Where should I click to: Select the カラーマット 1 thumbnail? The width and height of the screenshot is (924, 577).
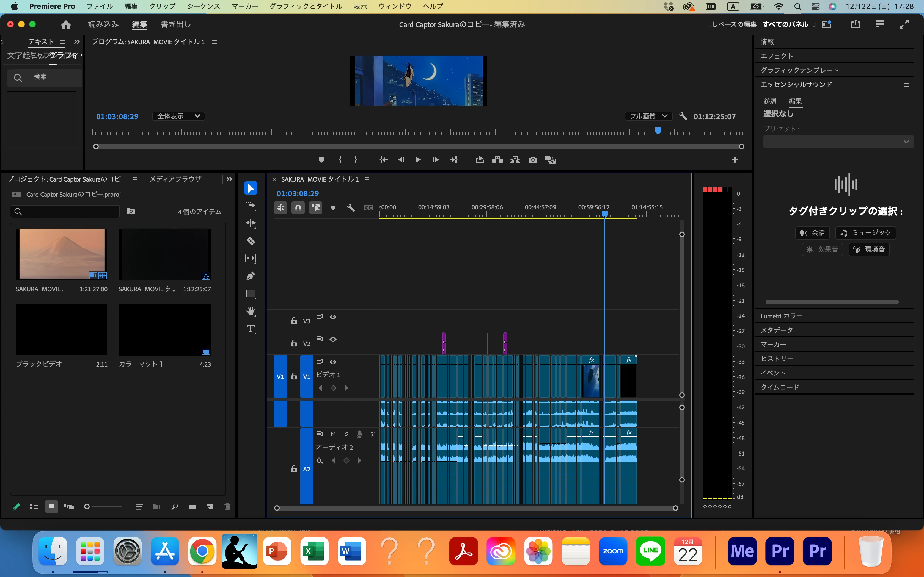[164, 329]
